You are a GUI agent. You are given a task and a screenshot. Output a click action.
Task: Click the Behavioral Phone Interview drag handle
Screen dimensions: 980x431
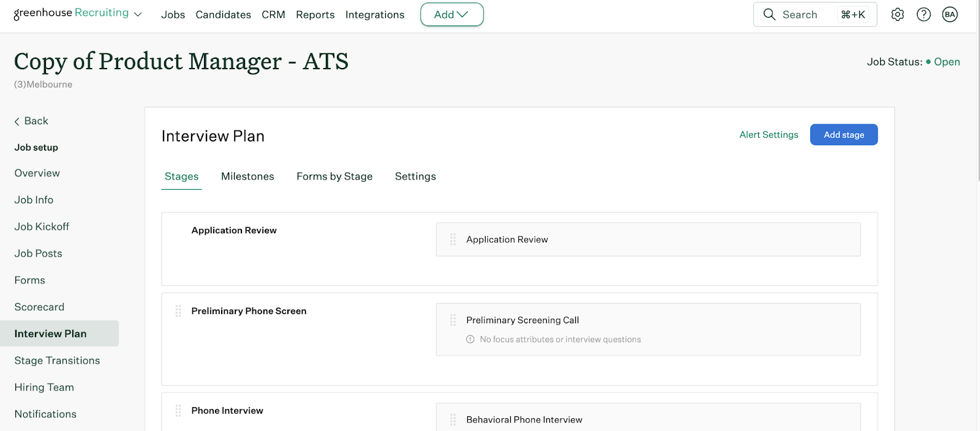453,419
